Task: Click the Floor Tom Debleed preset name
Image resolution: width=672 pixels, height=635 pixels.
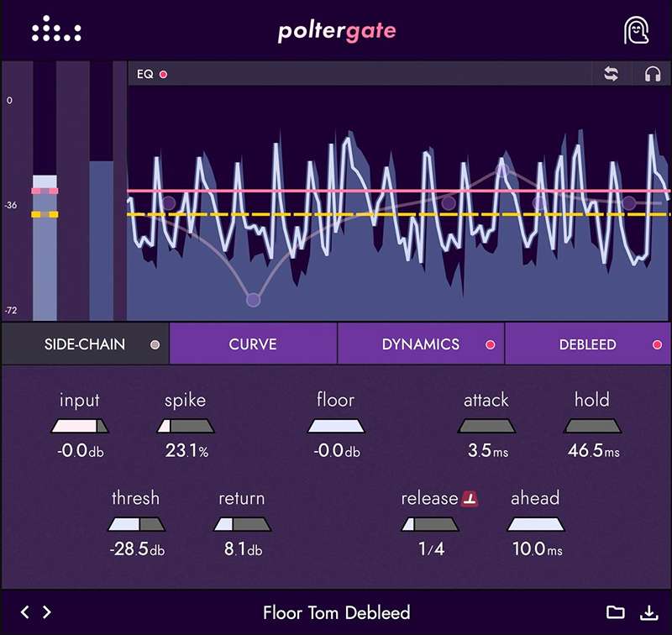Action: pos(336,612)
